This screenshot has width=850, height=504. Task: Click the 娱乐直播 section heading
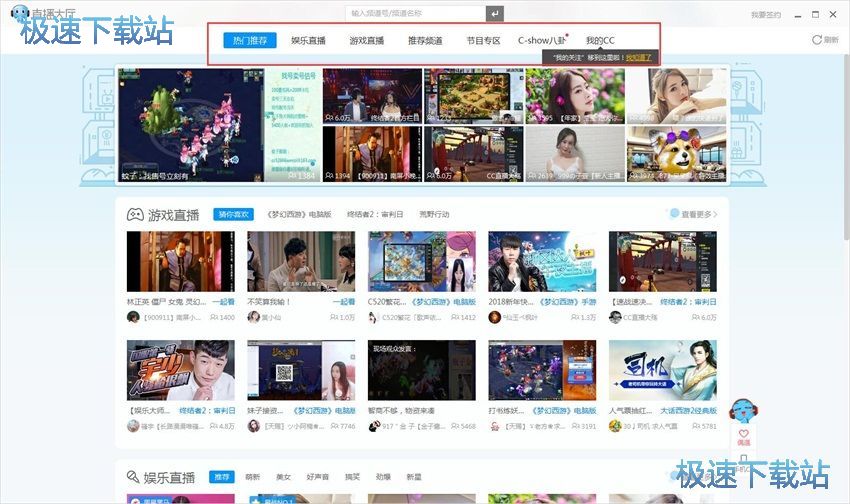click(169, 477)
